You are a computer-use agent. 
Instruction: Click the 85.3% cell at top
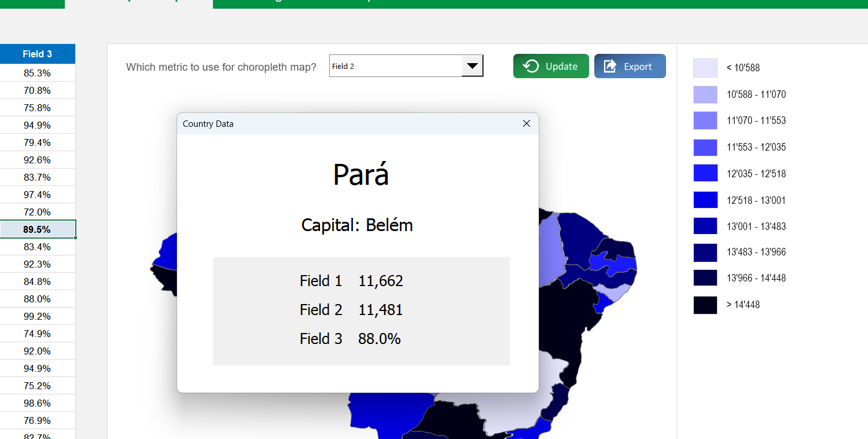pyautogui.click(x=37, y=72)
